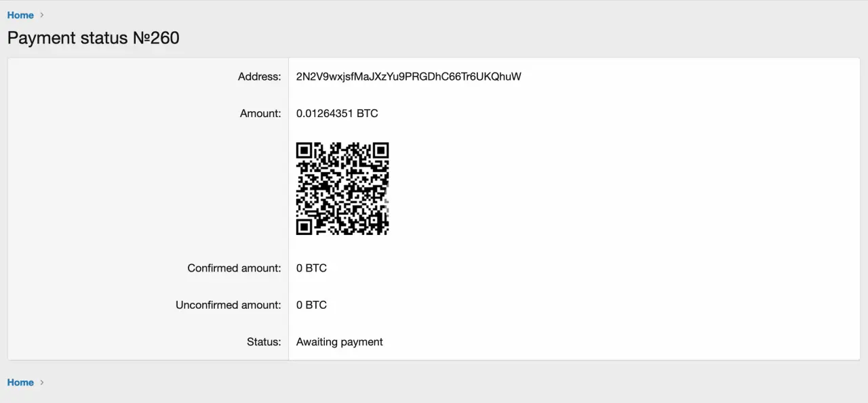Click the 0.01264351 BTC amount value
This screenshot has height=403, width=868.
tap(337, 113)
